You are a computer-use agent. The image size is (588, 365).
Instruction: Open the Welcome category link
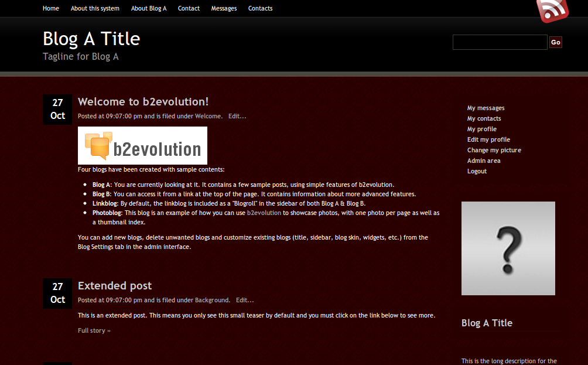(x=208, y=116)
